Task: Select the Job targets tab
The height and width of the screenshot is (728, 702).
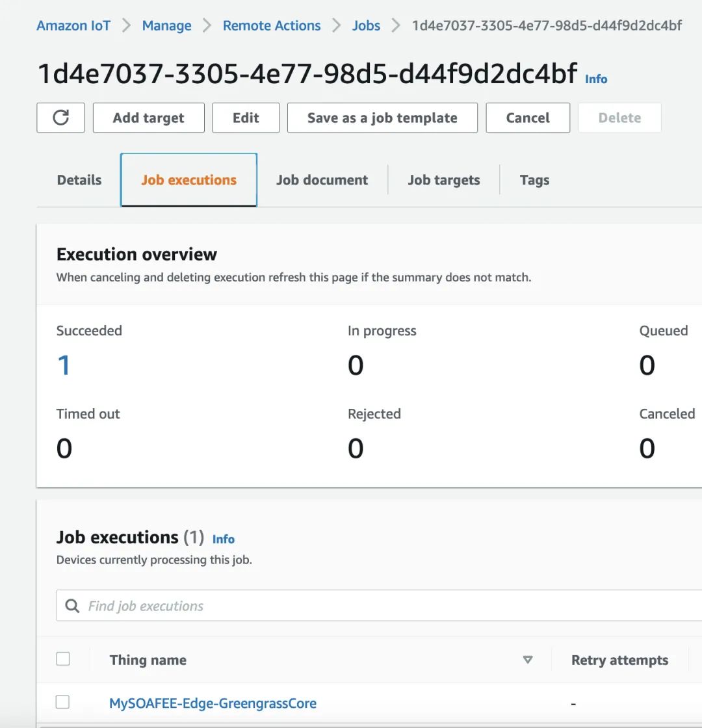Action: pos(444,180)
